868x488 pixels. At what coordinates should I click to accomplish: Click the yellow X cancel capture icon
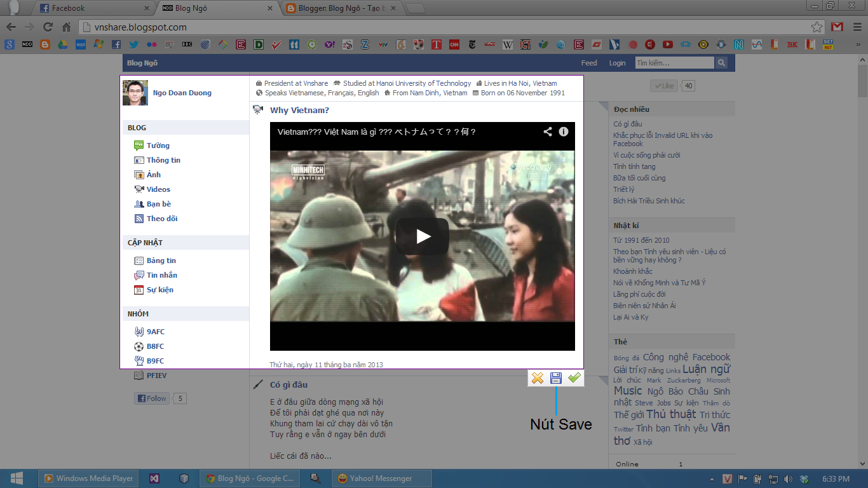pyautogui.click(x=538, y=378)
